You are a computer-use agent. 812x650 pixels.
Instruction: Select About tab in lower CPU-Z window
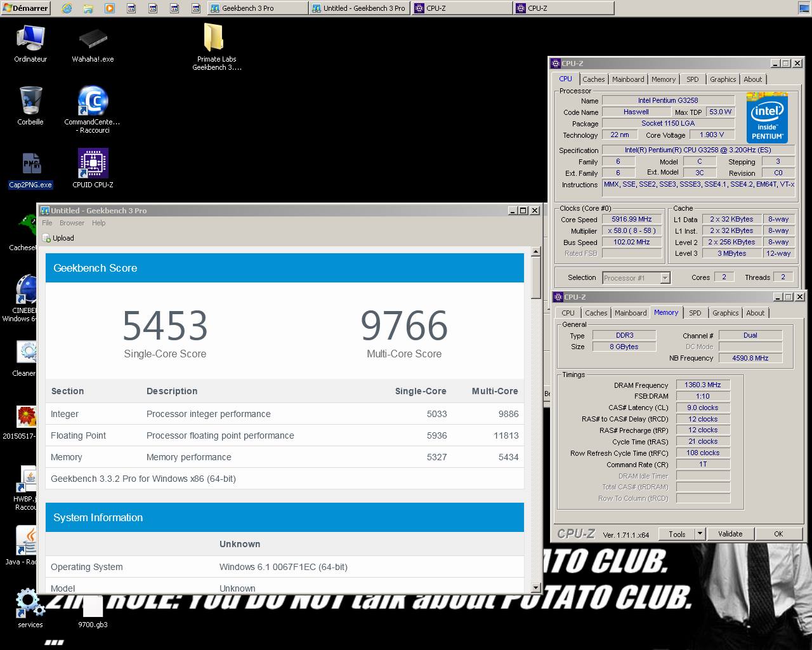[x=756, y=313]
